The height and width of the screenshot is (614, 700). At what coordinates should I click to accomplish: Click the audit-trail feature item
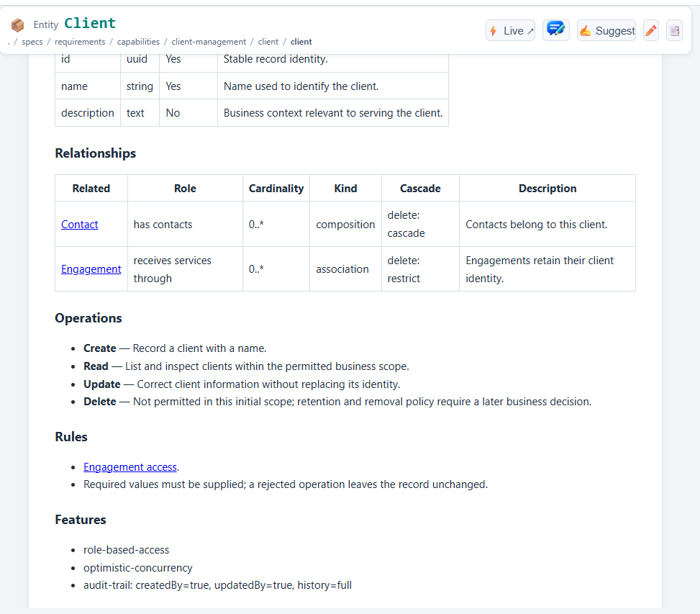[217, 585]
